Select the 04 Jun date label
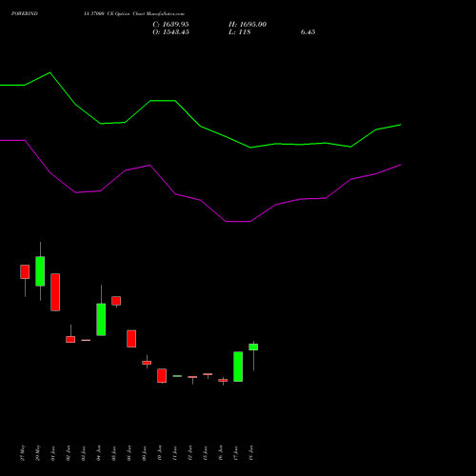Image resolution: width=476 pixels, height=476 pixels. pos(99,453)
